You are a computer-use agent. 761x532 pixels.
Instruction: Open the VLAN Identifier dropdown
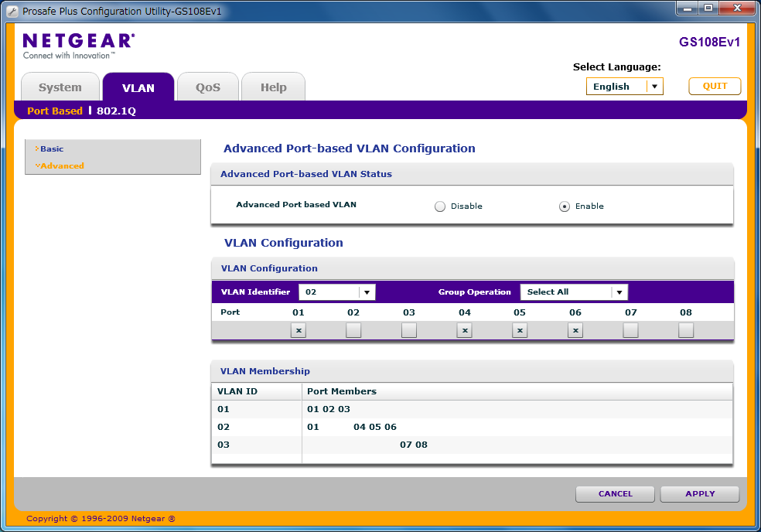pos(367,292)
